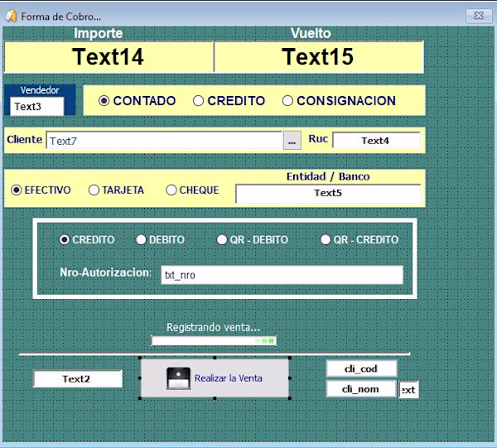
Task: Focus the txt_nro authorization number field
Action: (282, 275)
